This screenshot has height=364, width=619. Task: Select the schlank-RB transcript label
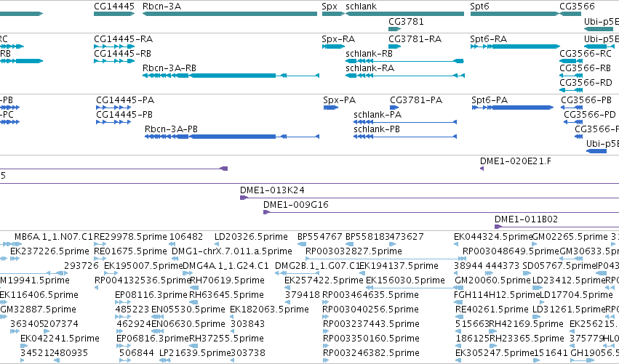[369, 54]
